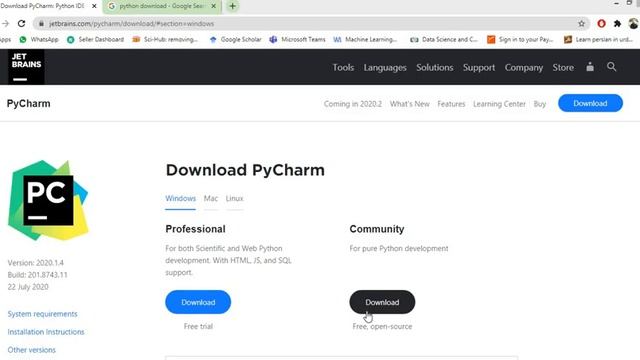The image size is (640, 360).
Task: Open the System requirements link
Action: point(42,314)
